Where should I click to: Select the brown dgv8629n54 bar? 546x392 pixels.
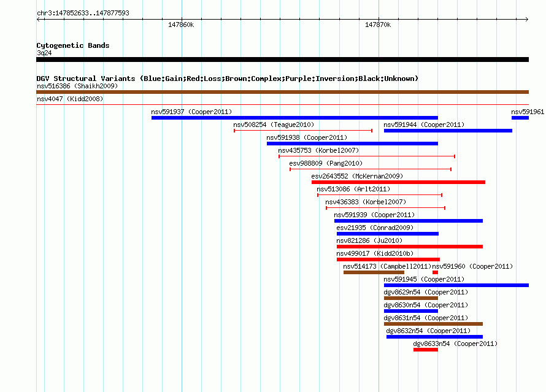coord(411,298)
